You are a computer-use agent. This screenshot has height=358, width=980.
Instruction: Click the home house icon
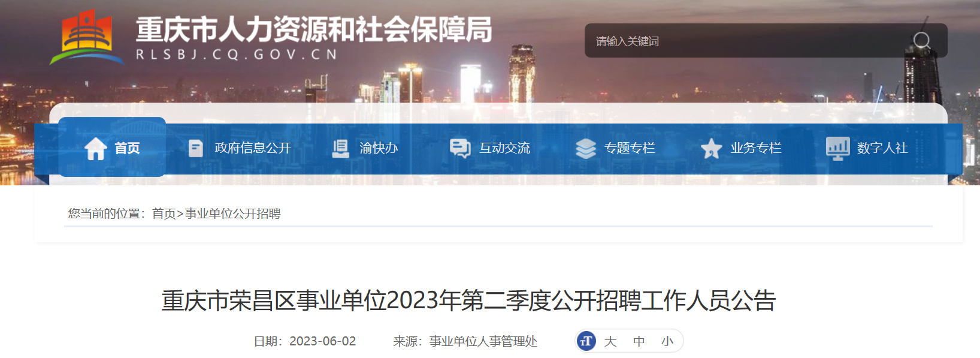point(96,148)
